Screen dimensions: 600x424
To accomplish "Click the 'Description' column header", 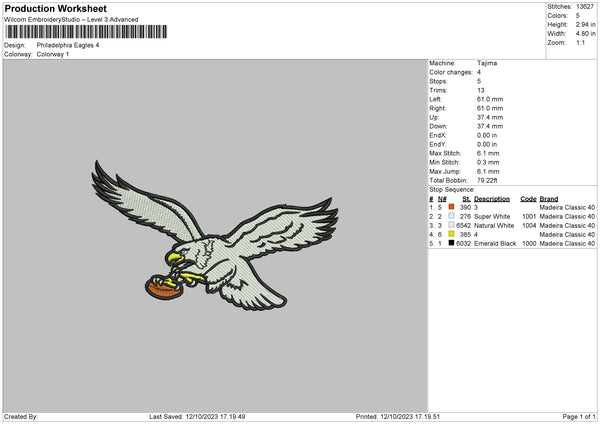I will [492, 199].
